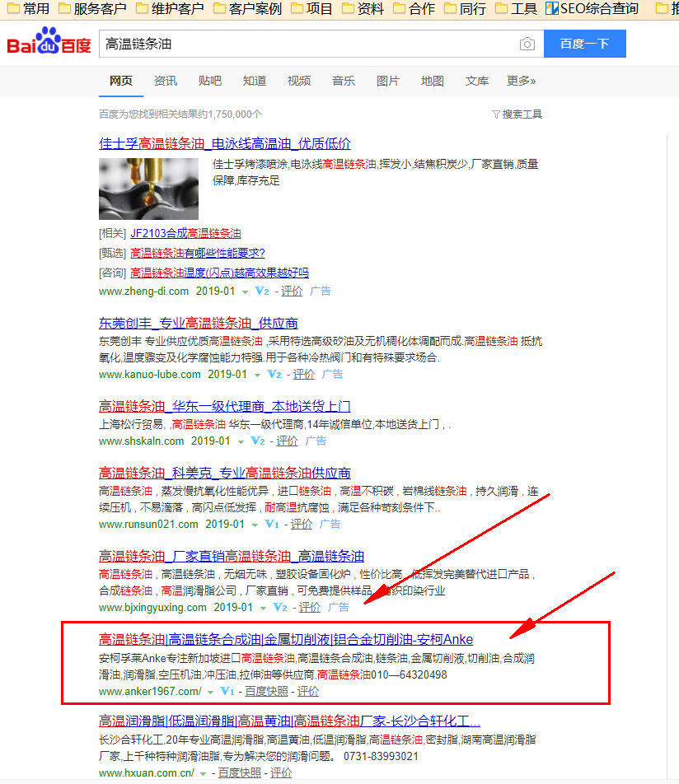Screen dimensions: 679x784
Task: Click V1 badge for runsun021.com result
Action: pyautogui.click(x=272, y=524)
